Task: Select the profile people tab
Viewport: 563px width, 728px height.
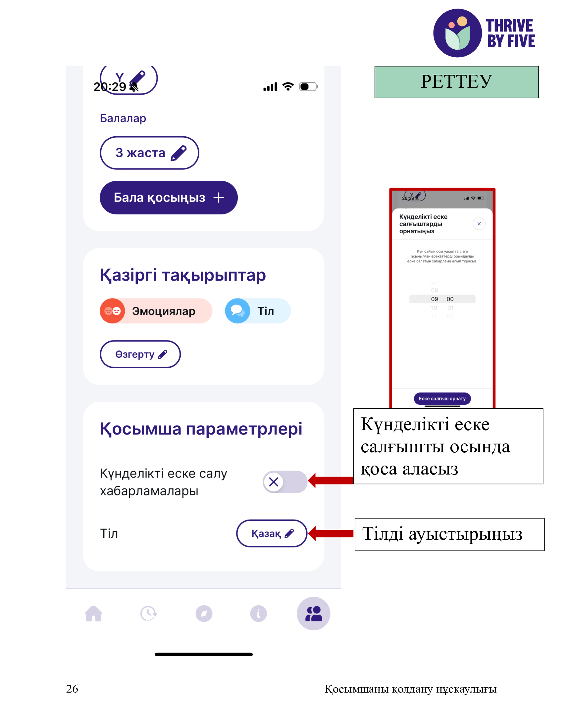Action: pos(314,614)
